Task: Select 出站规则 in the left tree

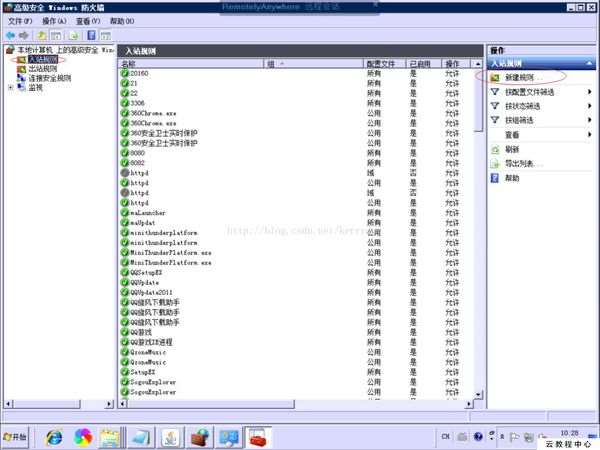Action: point(43,69)
